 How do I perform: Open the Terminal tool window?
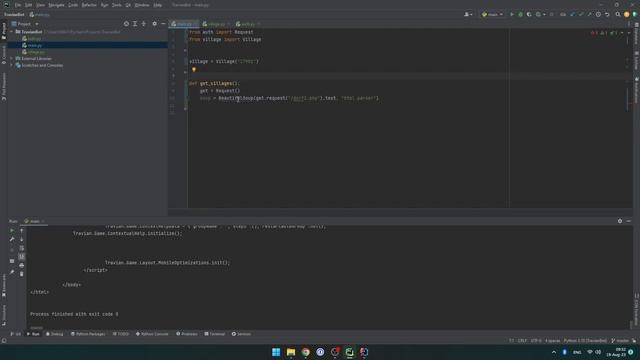click(215, 334)
